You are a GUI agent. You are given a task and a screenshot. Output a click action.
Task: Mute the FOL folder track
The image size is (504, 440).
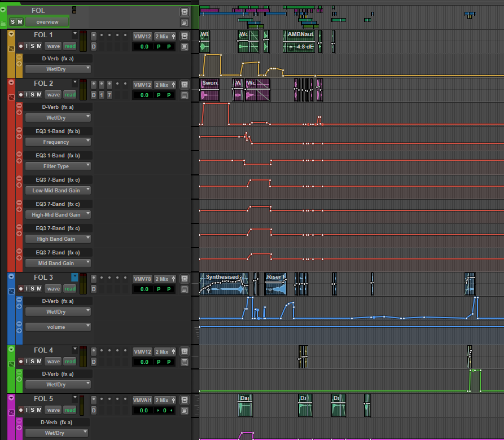point(20,22)
